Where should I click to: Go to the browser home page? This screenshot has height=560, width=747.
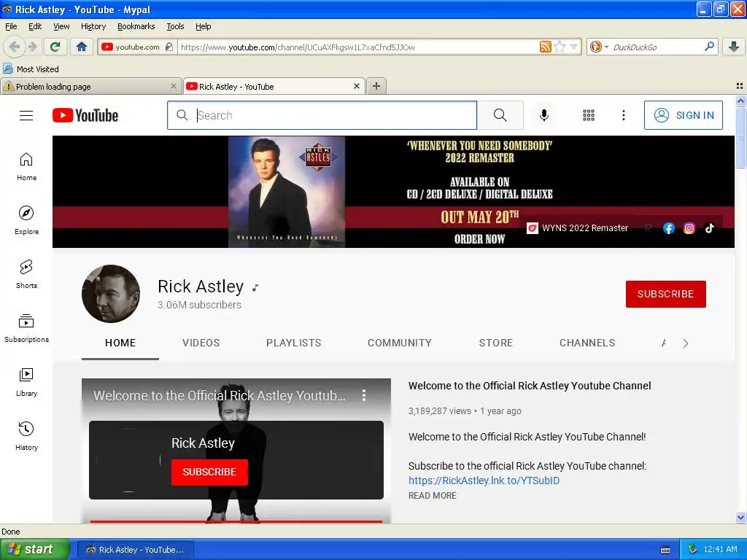(x=82, y=47)
